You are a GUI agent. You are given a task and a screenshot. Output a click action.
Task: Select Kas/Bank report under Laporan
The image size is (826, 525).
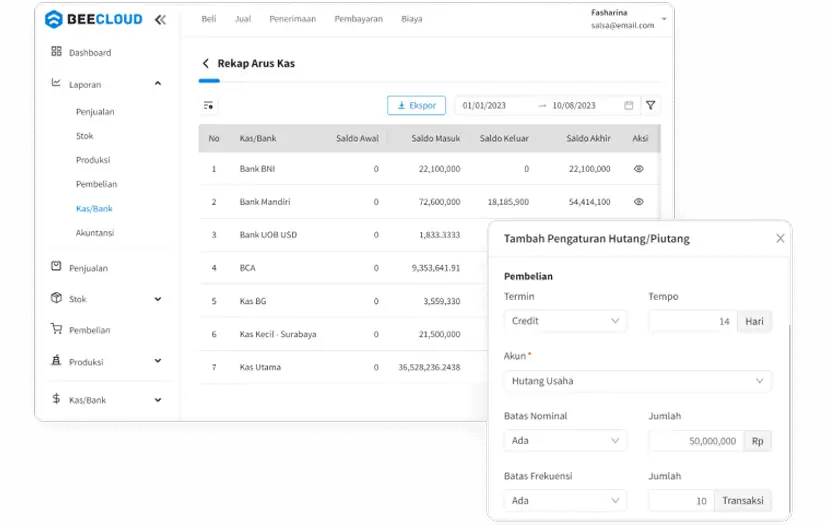[94, 209]
